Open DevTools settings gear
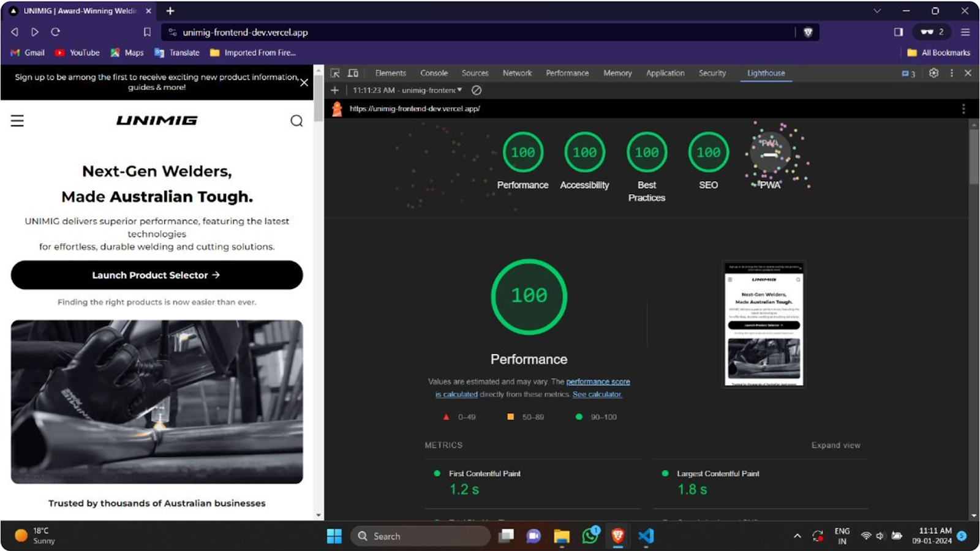Viewport: 980px width, 551px height. click(933, 73)
